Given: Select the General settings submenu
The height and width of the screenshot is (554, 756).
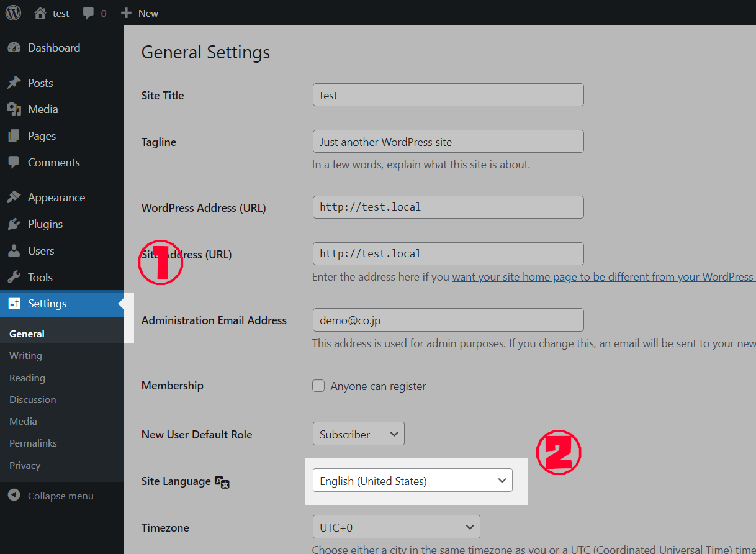Looking at the screenshot, I should 27,334.
